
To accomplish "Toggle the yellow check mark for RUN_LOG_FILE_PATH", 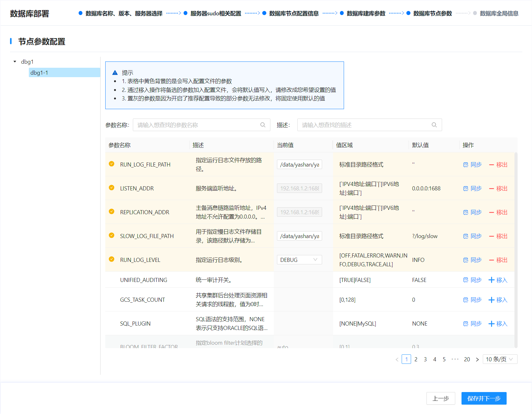I will [112, 164].
